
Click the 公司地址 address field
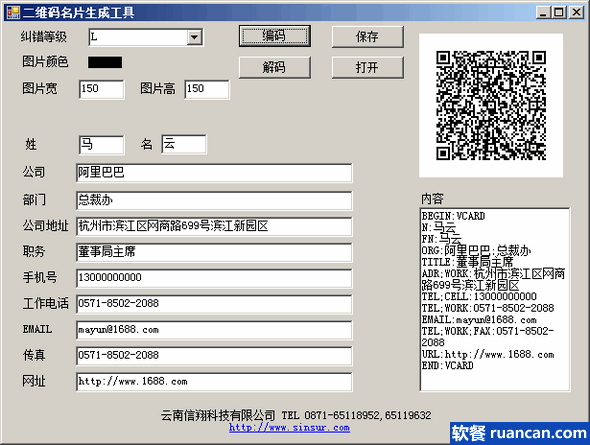coord(214,226)
